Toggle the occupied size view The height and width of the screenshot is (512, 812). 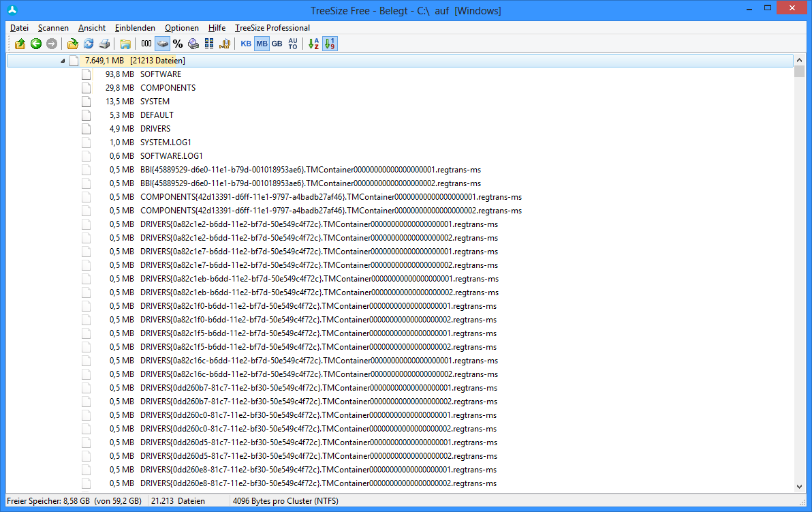pos(163,44)
